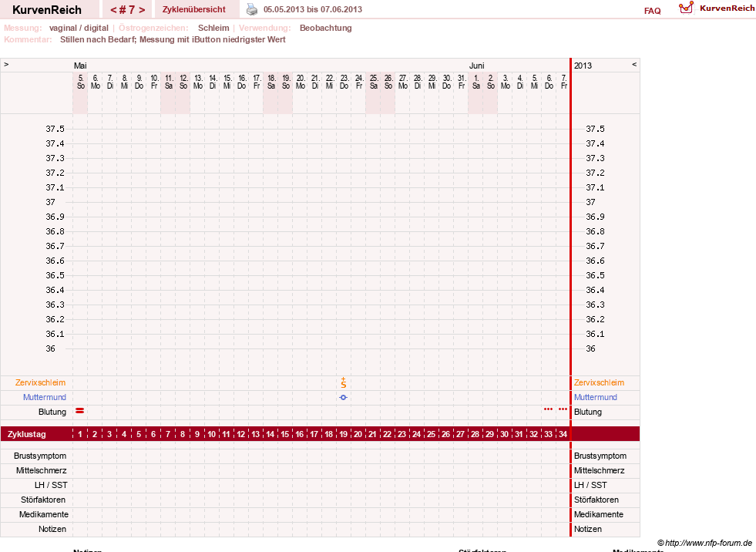Click the 'Schleim' Östrogenzeichen value
The image size is (756, 552).
click(x=213, y=28)
